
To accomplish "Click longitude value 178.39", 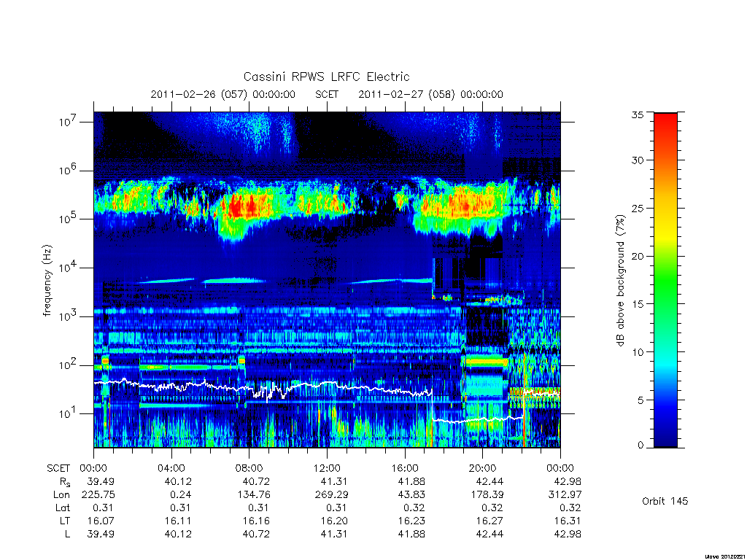I will coord(487,495).
